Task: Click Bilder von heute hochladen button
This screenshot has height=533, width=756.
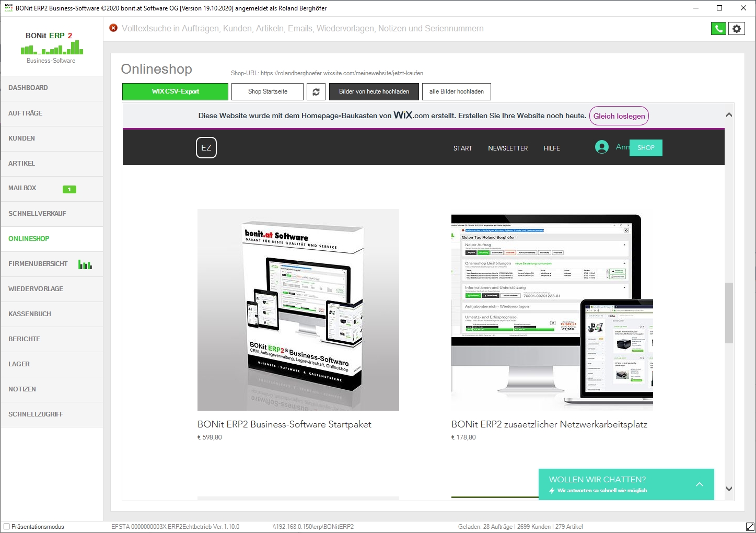Action: pyautogui.click(x=374, y=91)
